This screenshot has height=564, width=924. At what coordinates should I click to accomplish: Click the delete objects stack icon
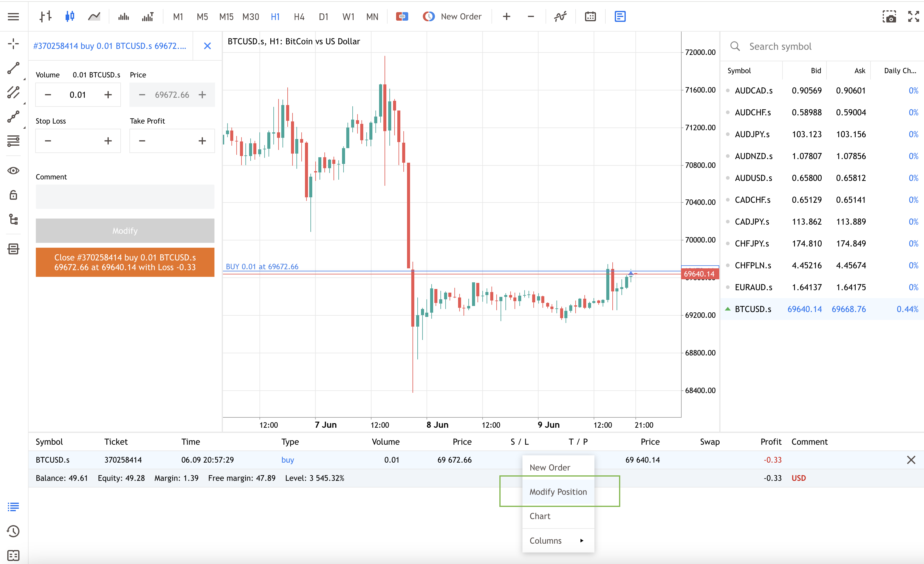[x=13, y=249]
